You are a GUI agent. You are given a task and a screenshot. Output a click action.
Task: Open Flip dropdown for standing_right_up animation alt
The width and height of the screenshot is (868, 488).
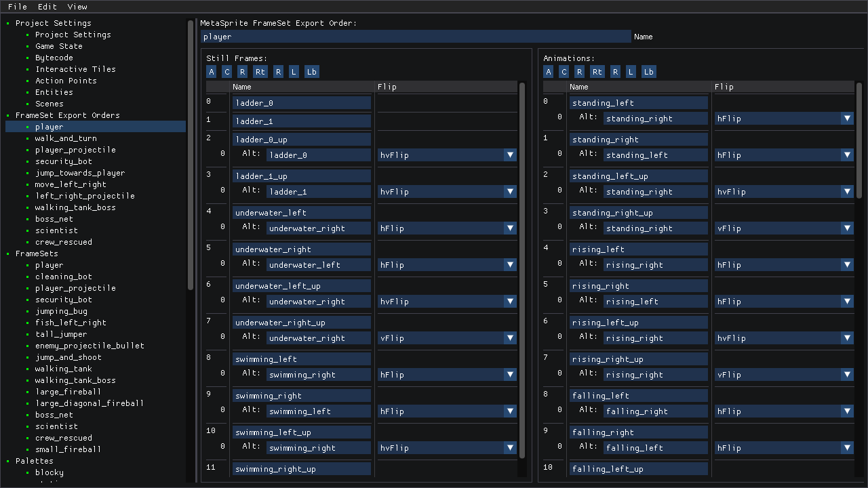[x=784, y=228]
